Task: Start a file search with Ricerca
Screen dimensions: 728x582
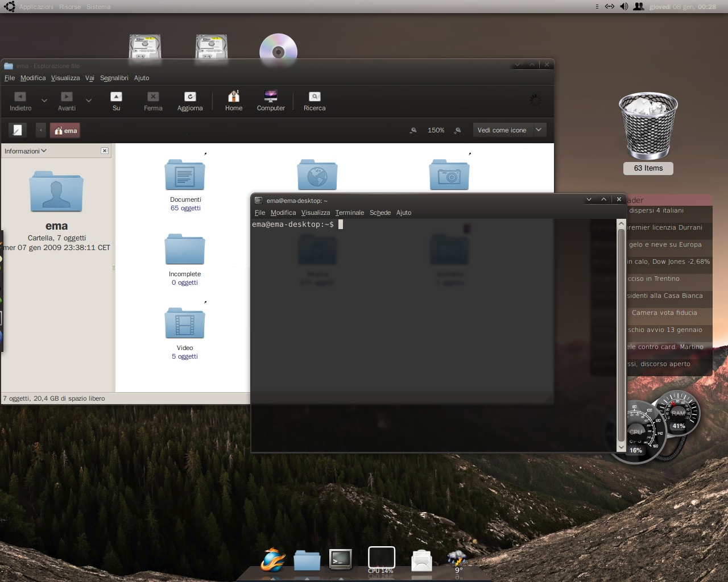Action: (x=315, y=102)
